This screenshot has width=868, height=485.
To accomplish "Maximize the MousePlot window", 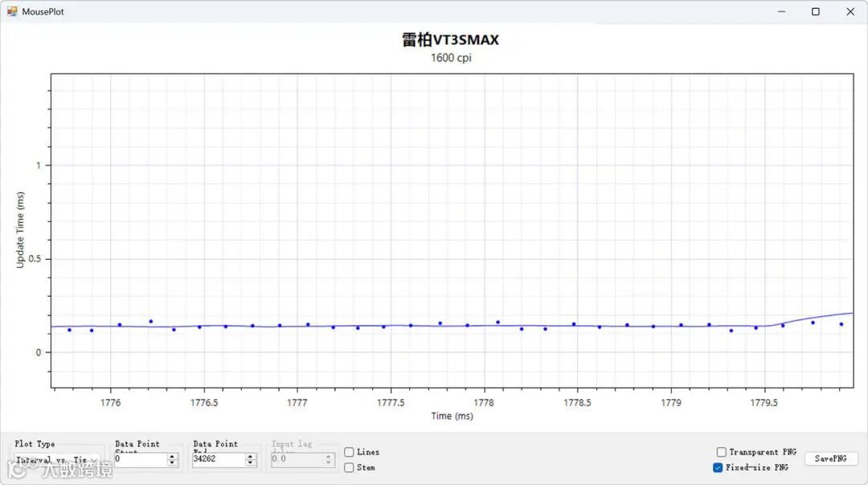I will tap(816, 11).
